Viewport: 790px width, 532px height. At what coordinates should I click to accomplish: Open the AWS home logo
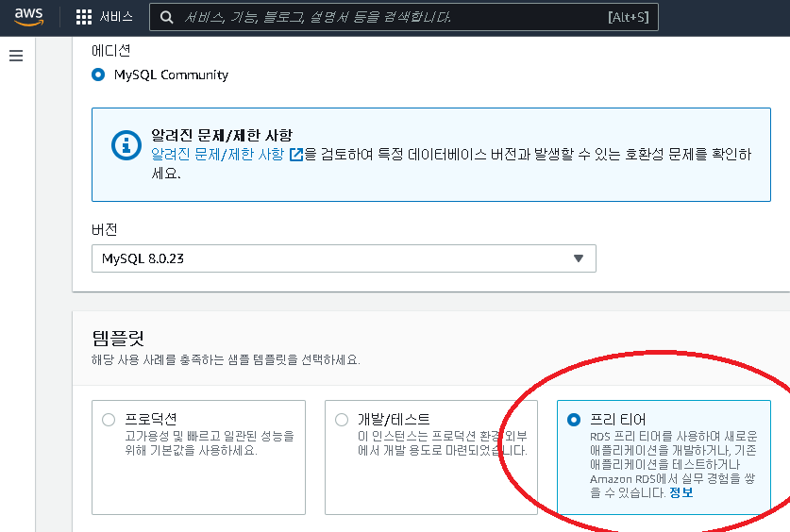click(28, 17)
